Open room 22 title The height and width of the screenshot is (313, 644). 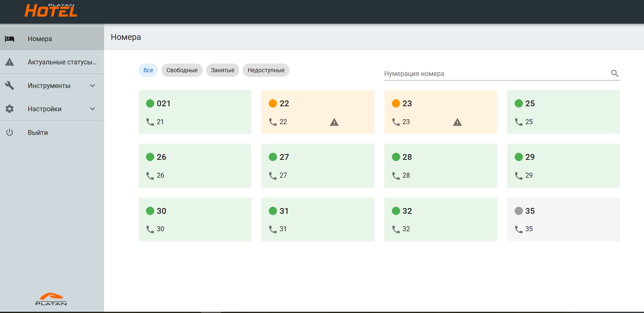(284, 103)
